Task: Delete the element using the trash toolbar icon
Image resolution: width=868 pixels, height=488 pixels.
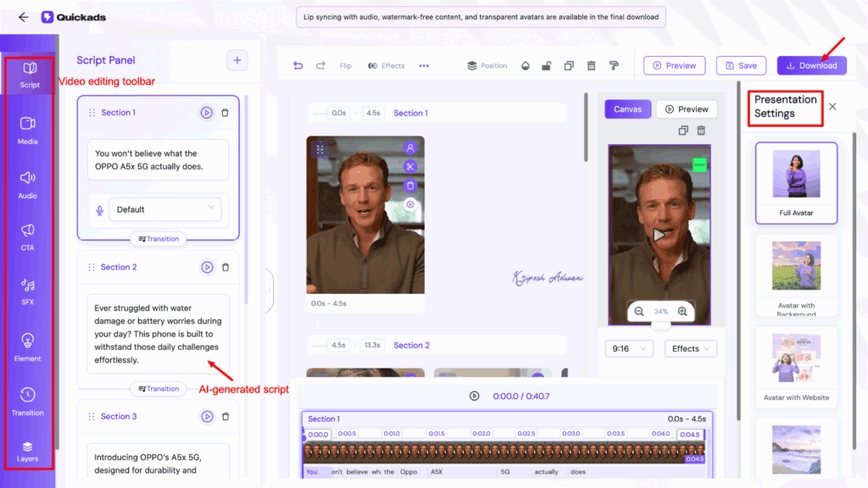Action: click(x=591, y=65)
